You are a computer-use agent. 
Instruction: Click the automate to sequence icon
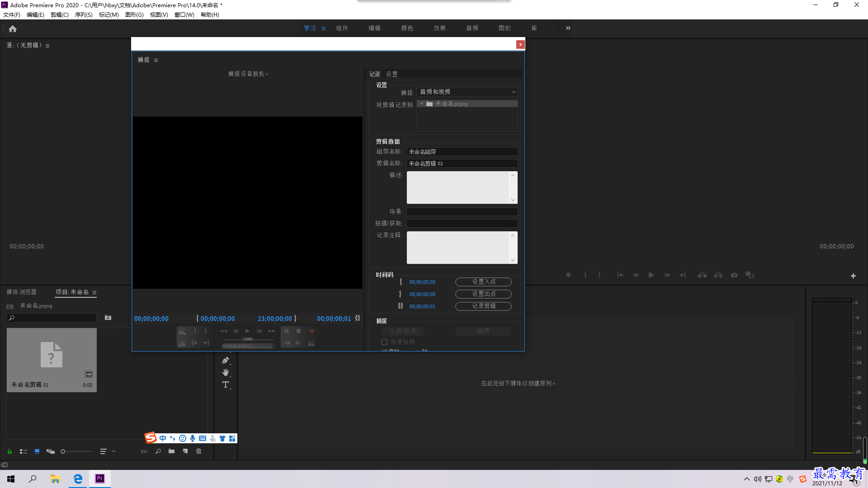click(x=144, y=451)
